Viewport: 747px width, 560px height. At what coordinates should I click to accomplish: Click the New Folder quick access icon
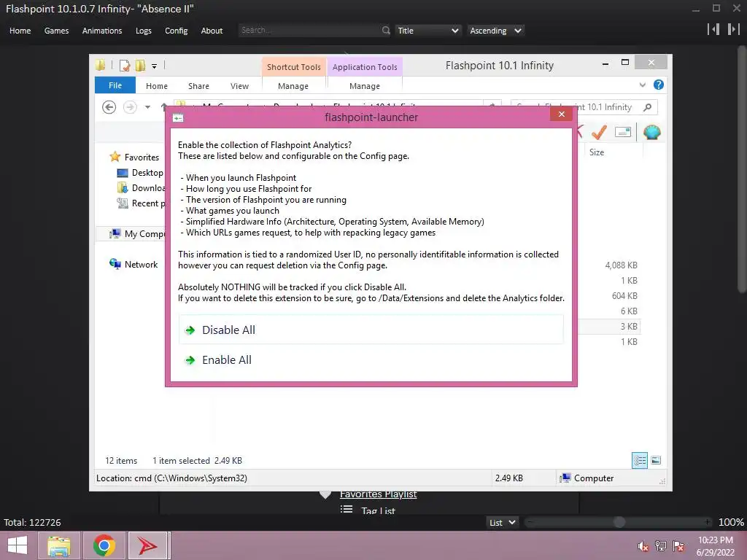tap(140, 65)
